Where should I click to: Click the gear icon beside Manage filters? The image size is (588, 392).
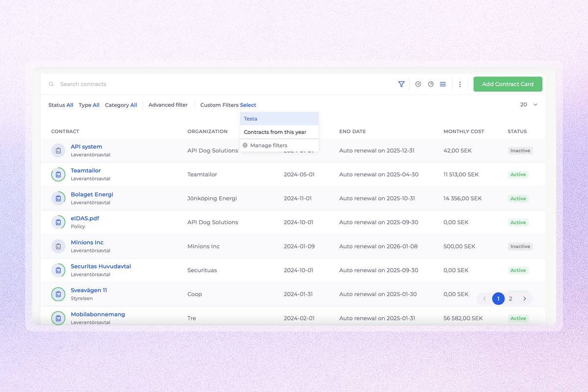(x=245, y=146)
